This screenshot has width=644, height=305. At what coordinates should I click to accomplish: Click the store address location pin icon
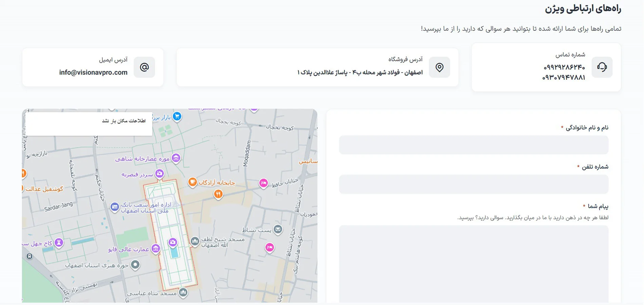(x=439, y=67)
